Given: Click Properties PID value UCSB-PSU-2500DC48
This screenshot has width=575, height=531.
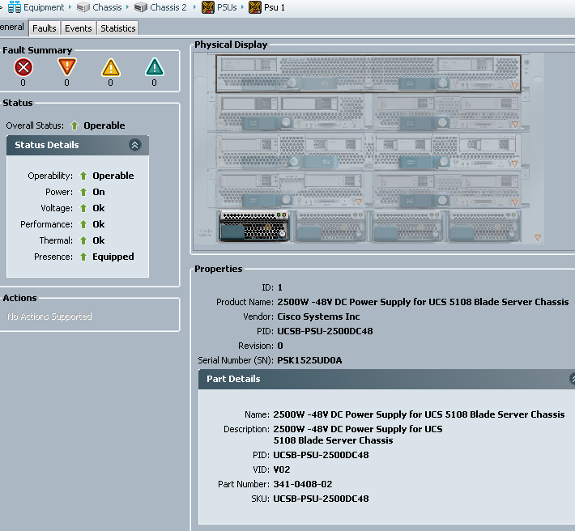Looking at the screenshot, I should 325,331.
